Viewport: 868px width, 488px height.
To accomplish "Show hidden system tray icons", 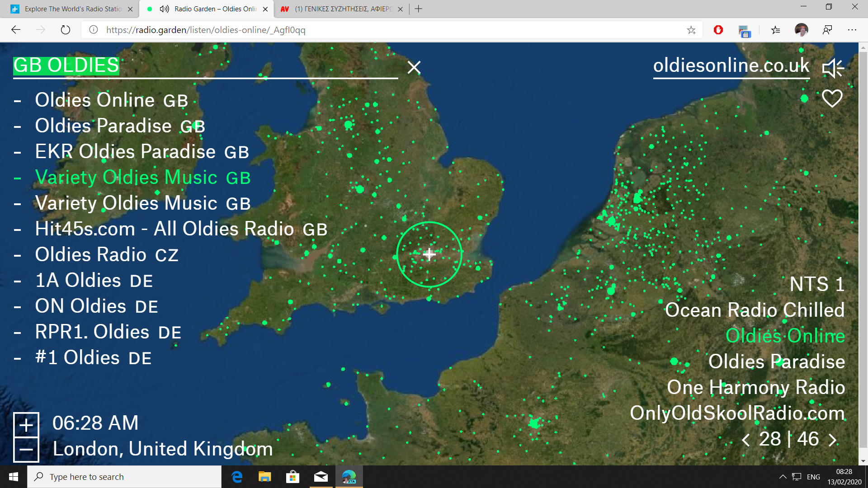I will 783,477.
